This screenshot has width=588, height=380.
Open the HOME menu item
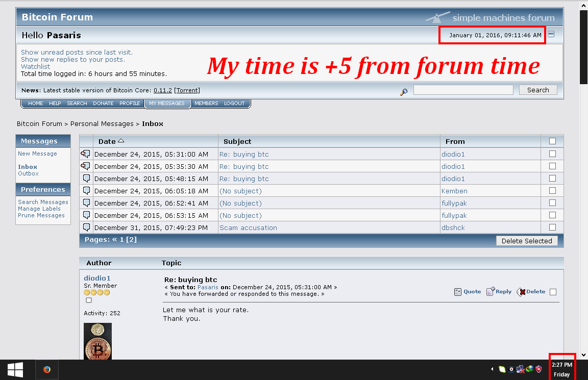click(36, 104)
